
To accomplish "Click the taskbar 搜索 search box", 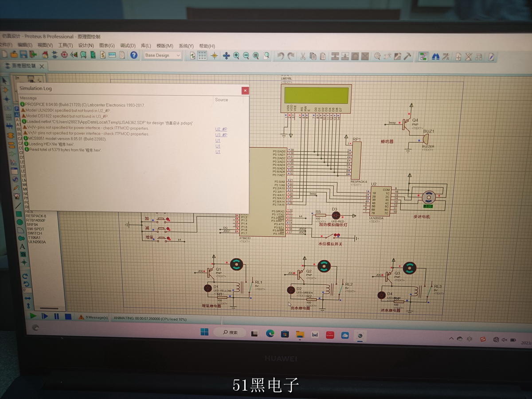I will point(230,332).
